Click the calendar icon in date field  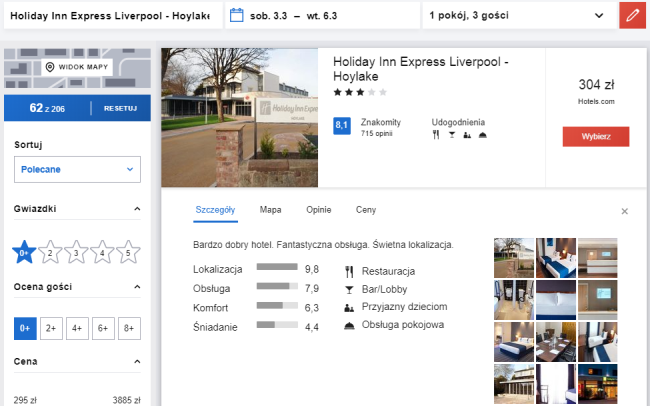pos(236,15)
